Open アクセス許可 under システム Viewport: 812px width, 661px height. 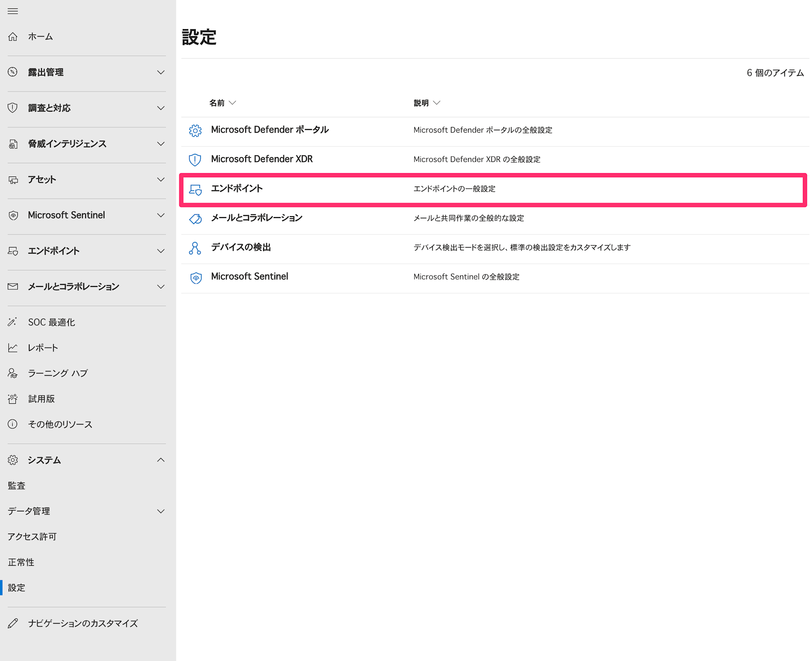tap(32, 536)
